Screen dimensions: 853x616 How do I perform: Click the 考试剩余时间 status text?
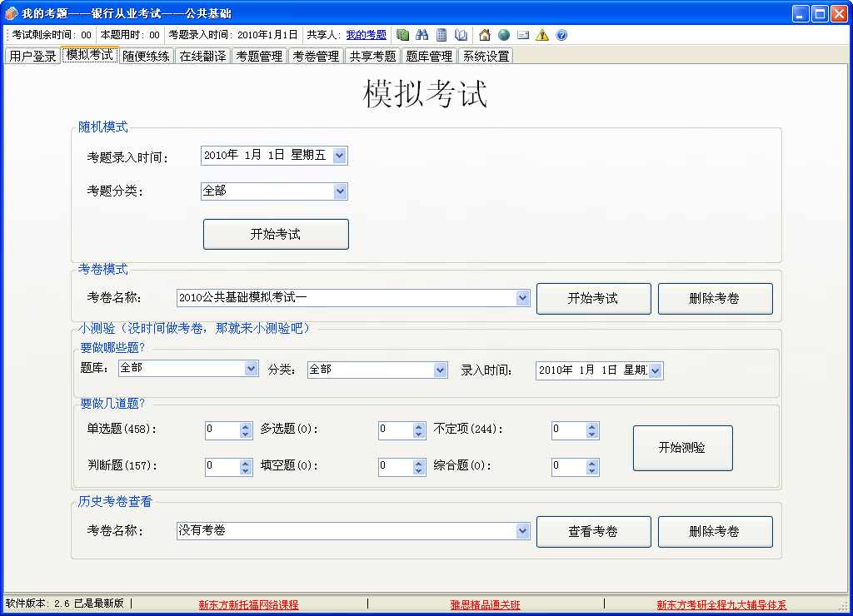51,35
